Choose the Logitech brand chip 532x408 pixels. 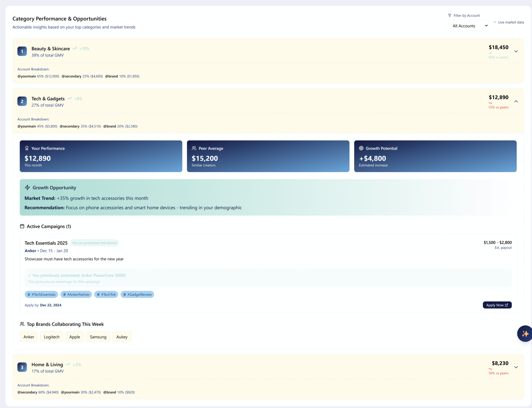(x=52, y=337)
